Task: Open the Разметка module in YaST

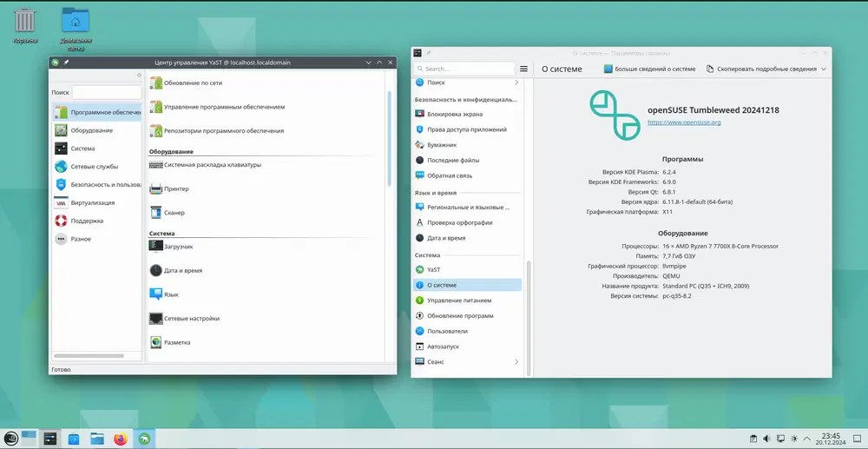Action: pyautogui.click(x=170, y=343)
